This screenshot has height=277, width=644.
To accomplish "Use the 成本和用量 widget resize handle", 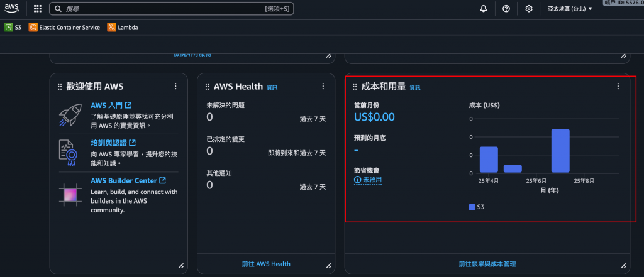I will 623,266.
